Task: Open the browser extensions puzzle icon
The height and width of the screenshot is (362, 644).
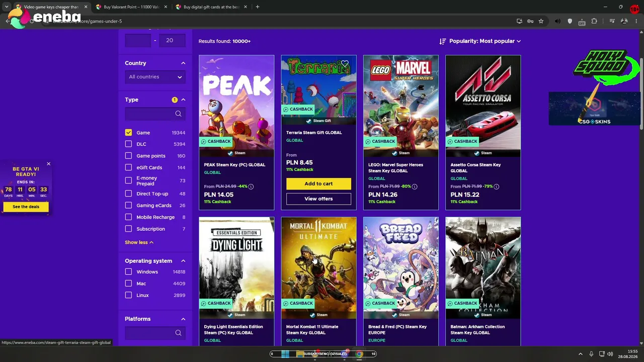Action: tap(594, 21)
